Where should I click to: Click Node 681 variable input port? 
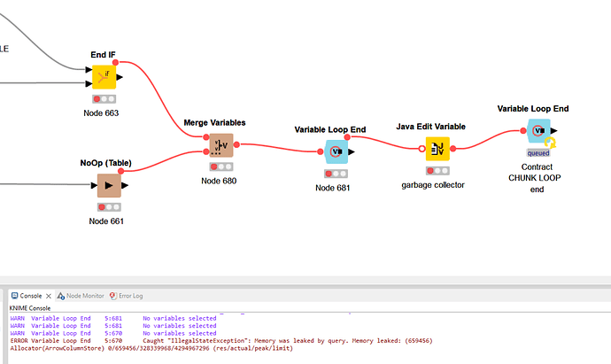321,152
